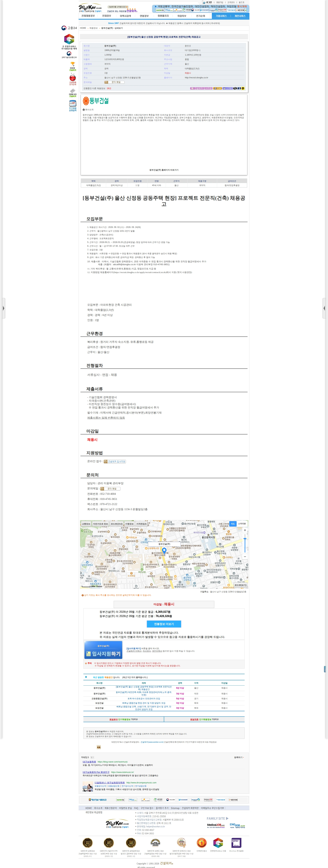328x868 pixels.
Task: Open 동일직종 인기채용정보 TOP10
Action: point(204,719)
